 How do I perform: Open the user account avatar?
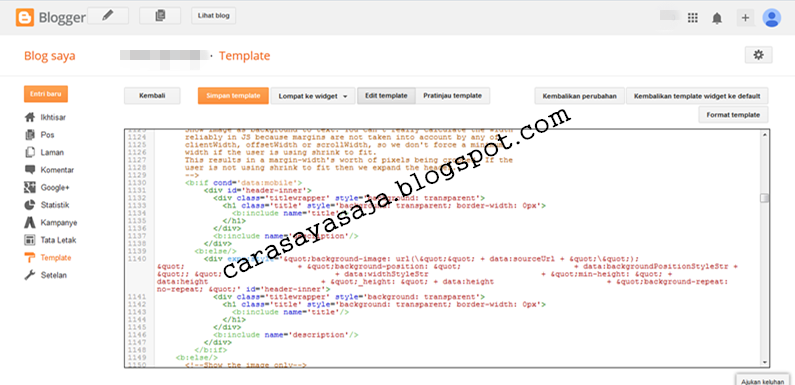(772, 18)
